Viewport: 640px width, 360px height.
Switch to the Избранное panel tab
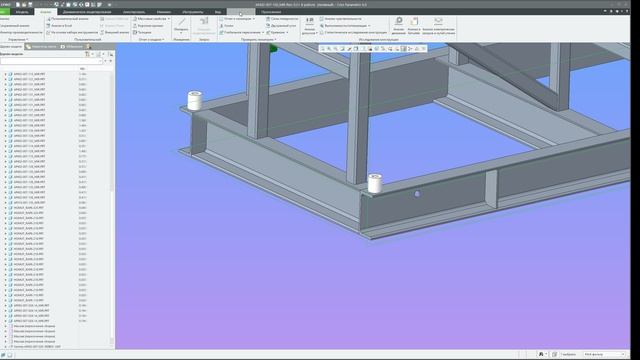click(x=72, y=47)
